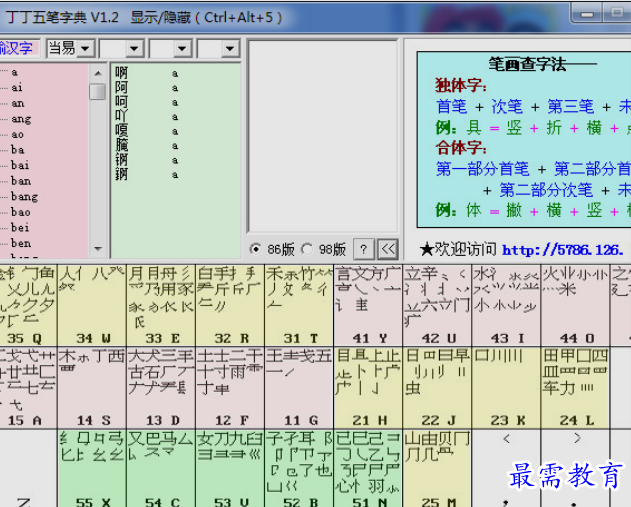Image resolution: width=631 pixels, height=507 pixels.
Task: Minimize the 丁丁五笔字典 window
Action: tap(586, 14)
